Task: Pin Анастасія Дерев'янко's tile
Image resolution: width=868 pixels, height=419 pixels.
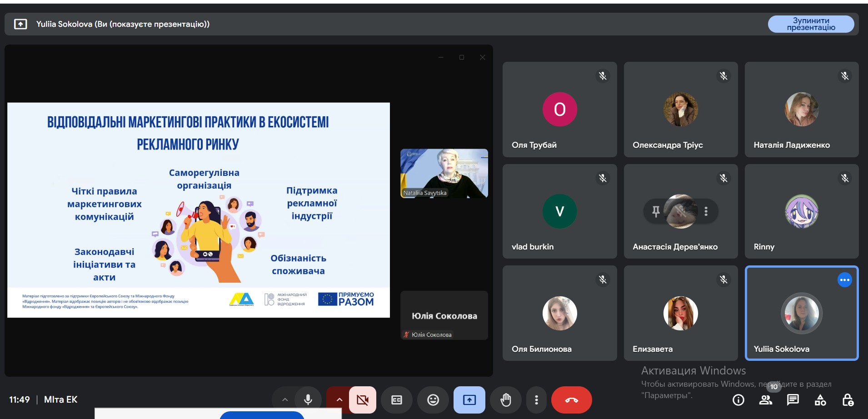Action: point(656,211)
